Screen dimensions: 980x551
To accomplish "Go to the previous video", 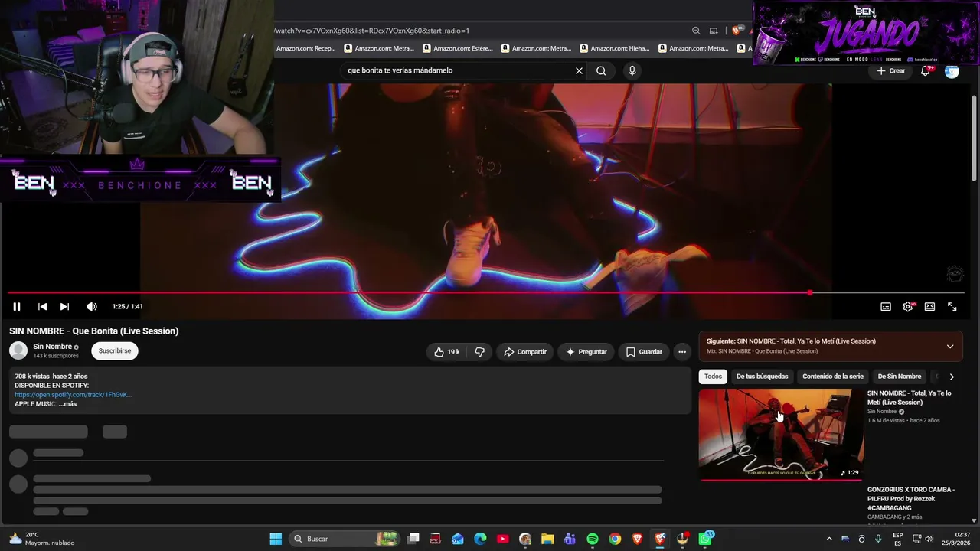I will [42, 306].
